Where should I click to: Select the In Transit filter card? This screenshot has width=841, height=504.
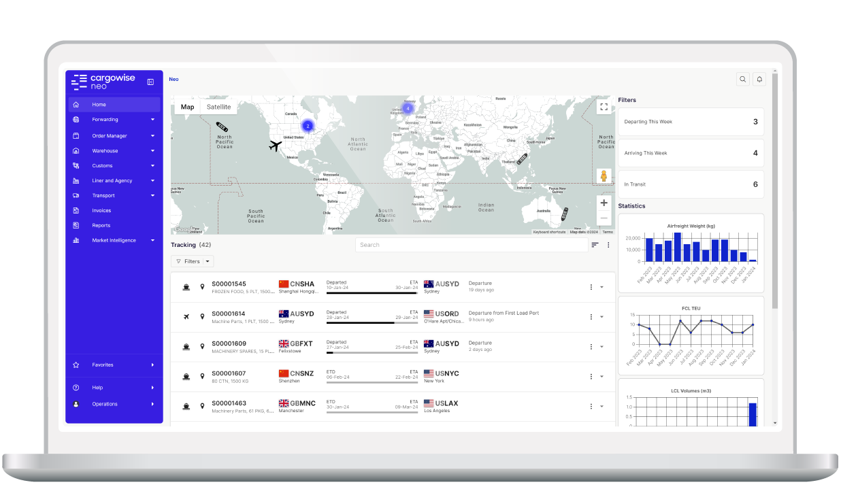coord(691,184)
